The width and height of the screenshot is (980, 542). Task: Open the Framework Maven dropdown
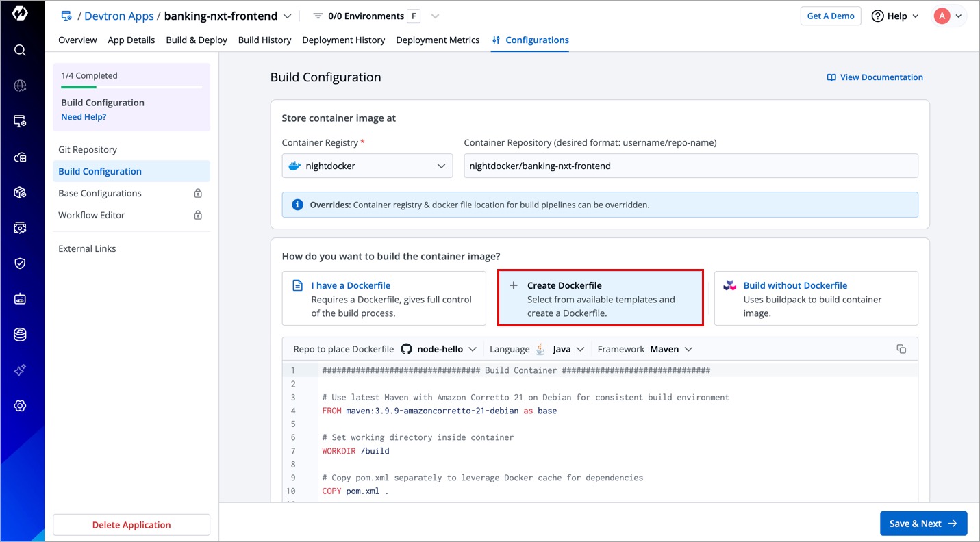(x=671, y=349)
